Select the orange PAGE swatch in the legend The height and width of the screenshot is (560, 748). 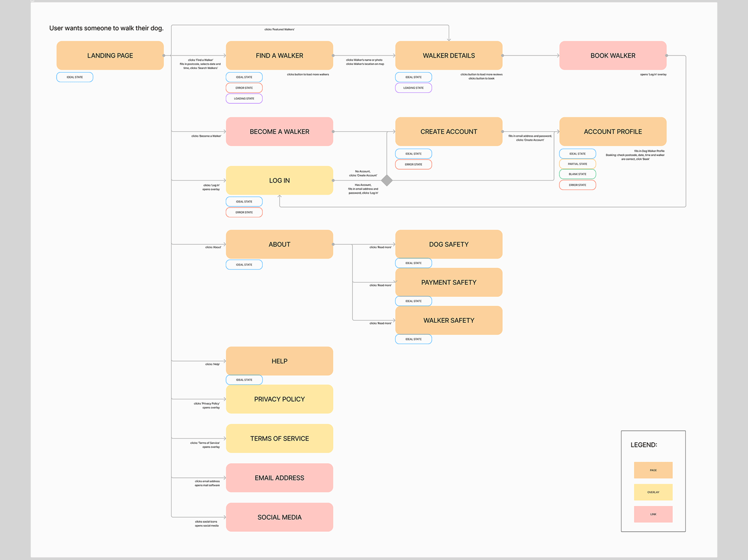click(653, 470)
